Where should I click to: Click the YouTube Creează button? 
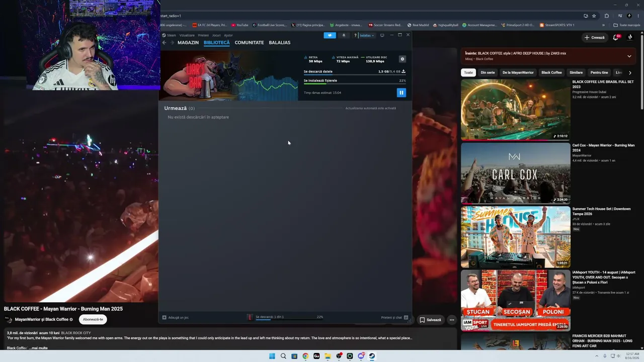point(594,38)
